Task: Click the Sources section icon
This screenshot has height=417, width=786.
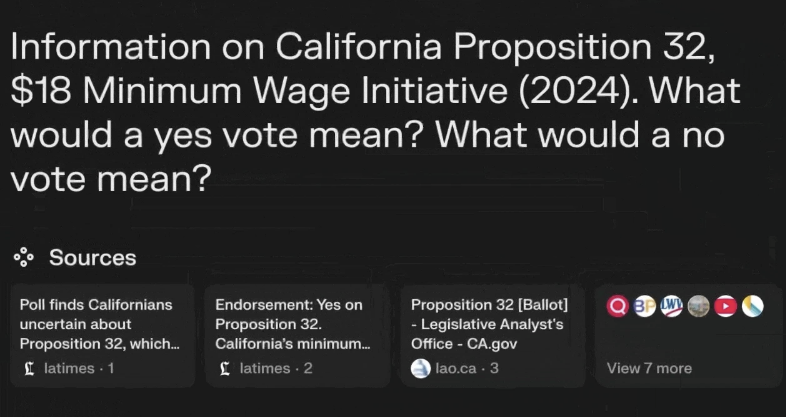Action: [24, 258]
